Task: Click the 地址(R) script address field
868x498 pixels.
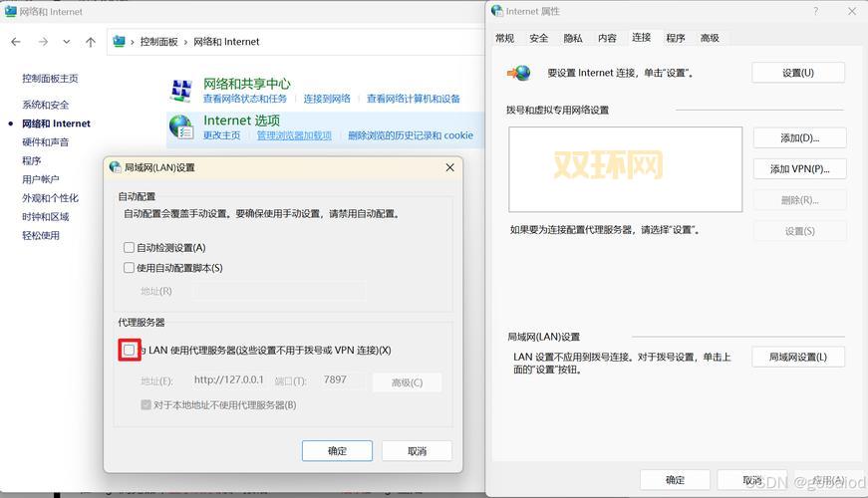Action: pyautogui.click(x=280, y=291)
